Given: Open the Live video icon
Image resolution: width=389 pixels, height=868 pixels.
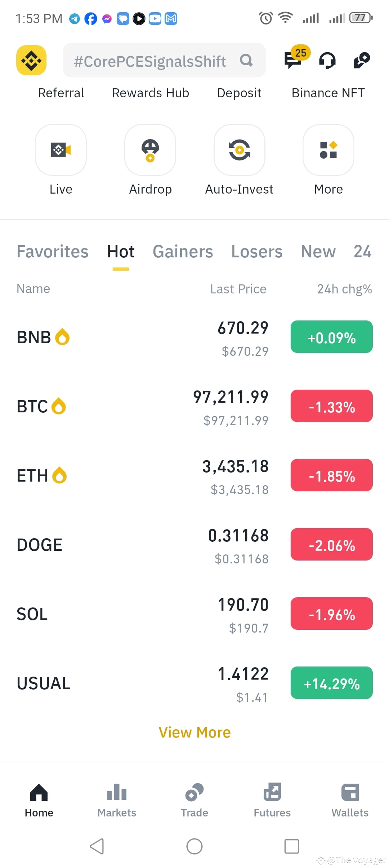Looking at the screenshot, I should pos(61,150).
